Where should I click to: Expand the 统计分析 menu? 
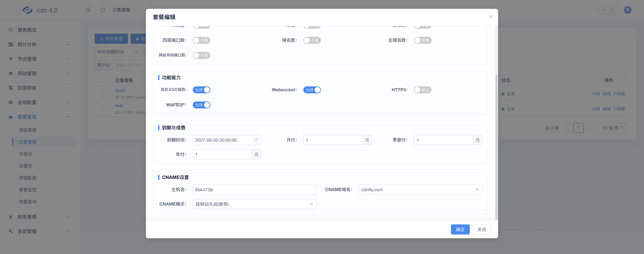point(68,45)
